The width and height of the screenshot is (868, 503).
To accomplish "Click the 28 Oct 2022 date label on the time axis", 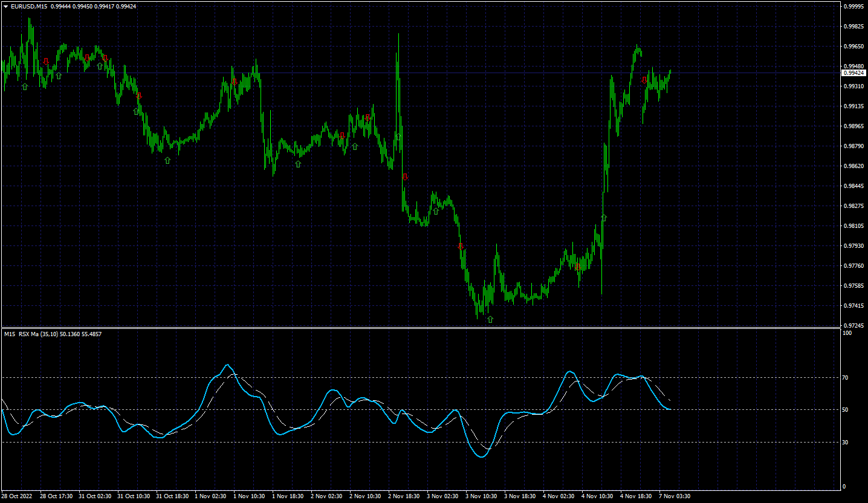I will point(16,496).
